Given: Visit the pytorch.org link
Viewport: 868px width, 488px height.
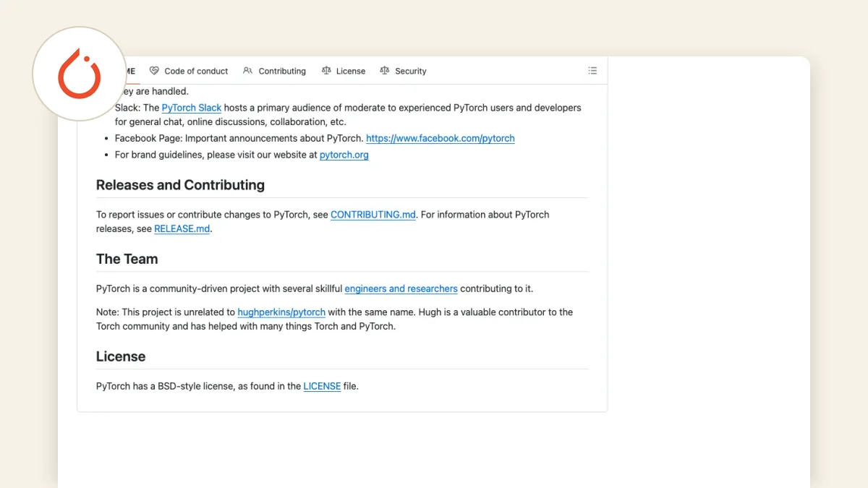Looking at the screenshot, I should click(x=344, y=155).
